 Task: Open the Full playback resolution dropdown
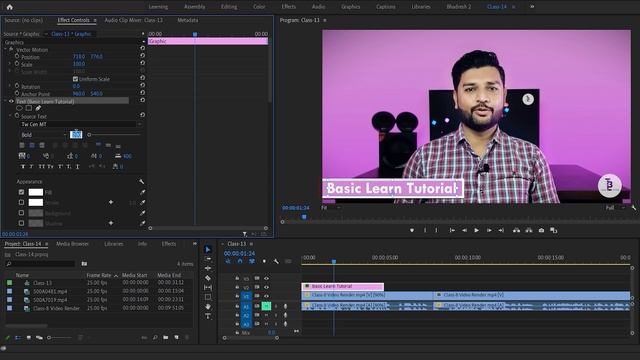click(616, 208)
